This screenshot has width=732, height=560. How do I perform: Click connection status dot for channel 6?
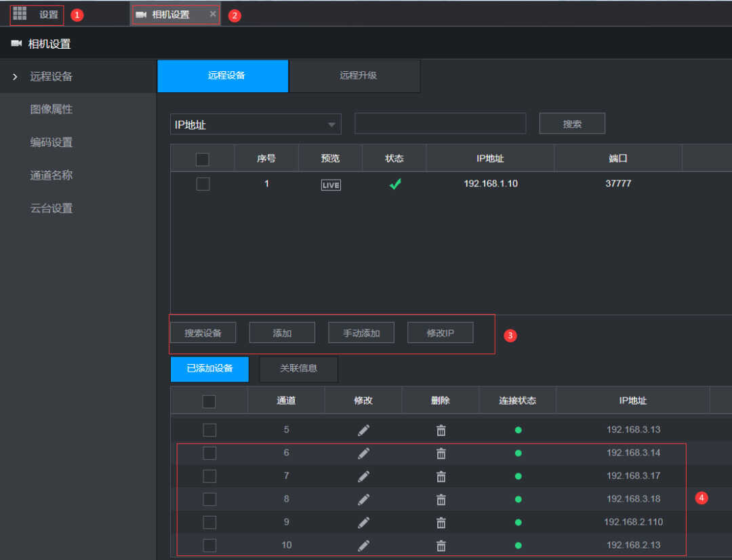518,453
